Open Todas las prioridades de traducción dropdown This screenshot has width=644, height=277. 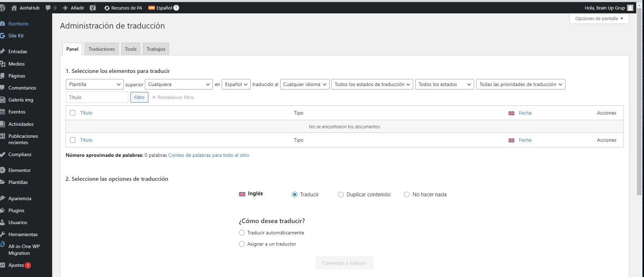520,84
